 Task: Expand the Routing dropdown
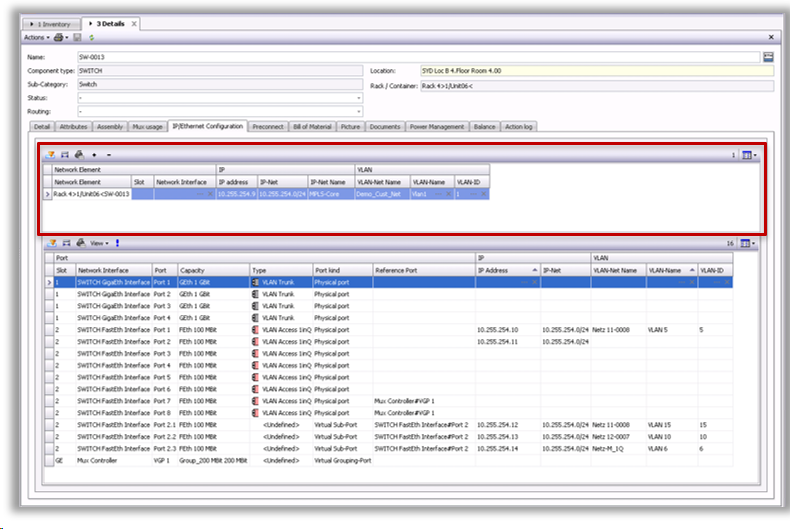tap(358, 112)
